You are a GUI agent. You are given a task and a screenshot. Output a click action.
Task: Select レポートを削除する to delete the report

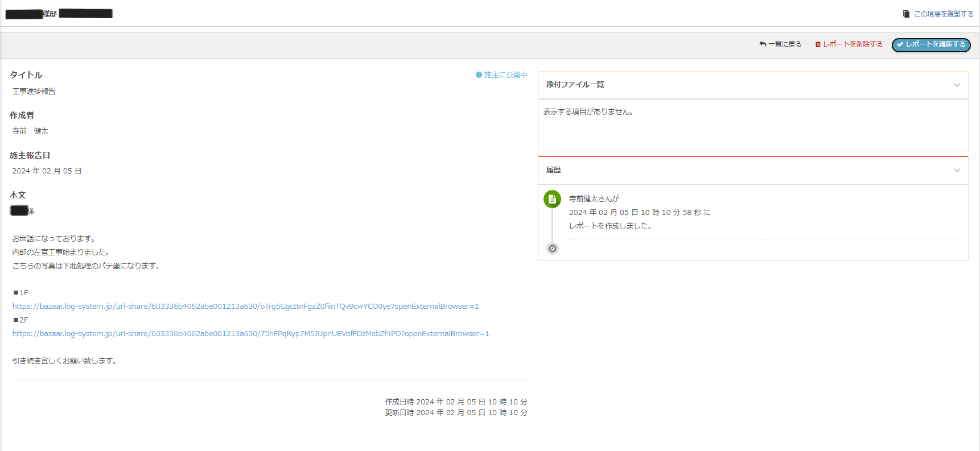click(x=853, y=44)
